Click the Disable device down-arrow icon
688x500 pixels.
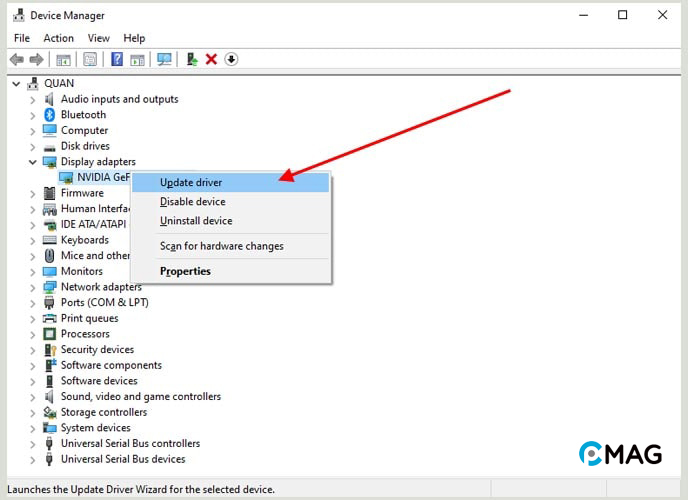click(x=231, y=59)
